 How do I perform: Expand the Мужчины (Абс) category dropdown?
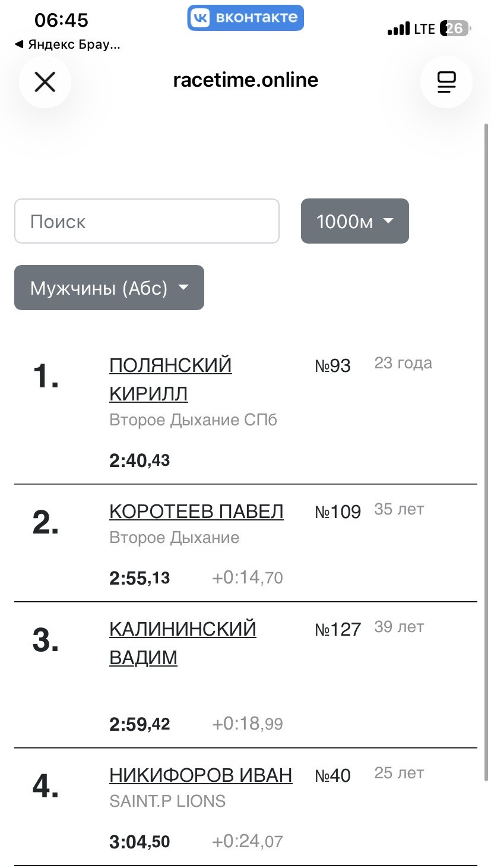tap(109, 288)
